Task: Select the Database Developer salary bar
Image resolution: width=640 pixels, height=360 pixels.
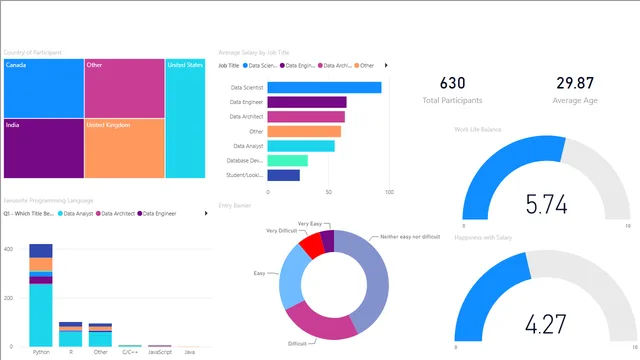Action: point(288,160)
